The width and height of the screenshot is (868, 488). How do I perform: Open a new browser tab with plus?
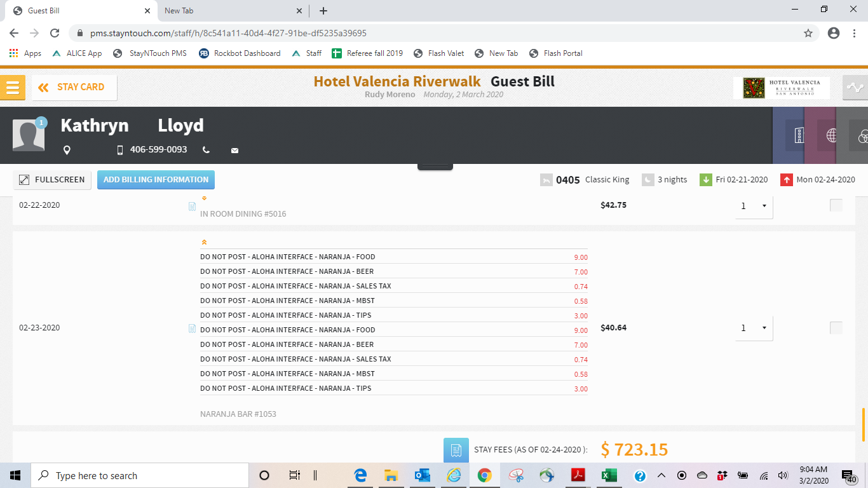(x=323, y=11)
